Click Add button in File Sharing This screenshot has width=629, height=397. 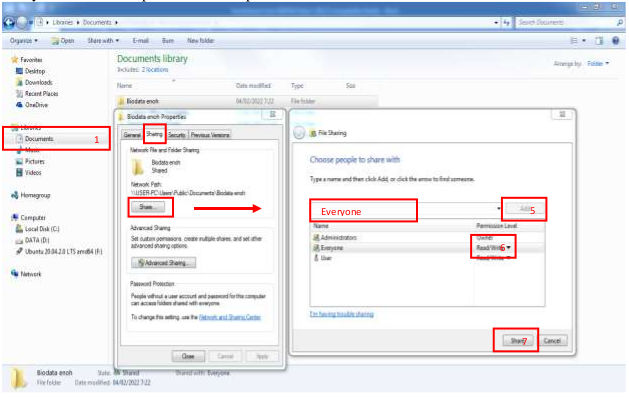[525, 209]
